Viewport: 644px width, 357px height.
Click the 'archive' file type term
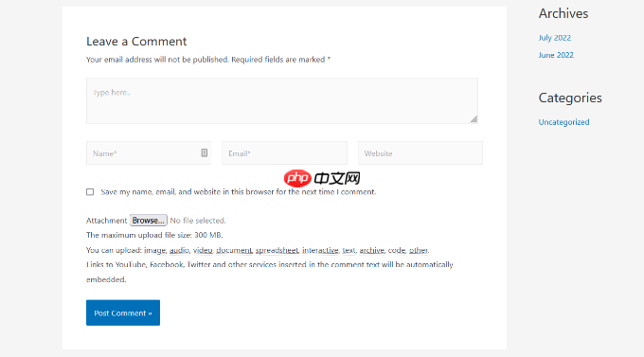(x=371, y=250)
